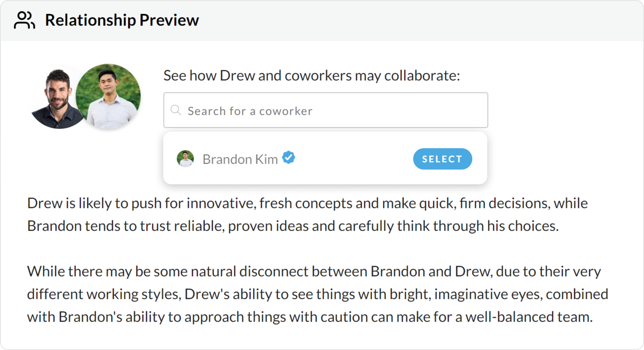Click the line starting 'Drew is likely to push'
This screenshot has width=644, height=350.
(307, 203)
